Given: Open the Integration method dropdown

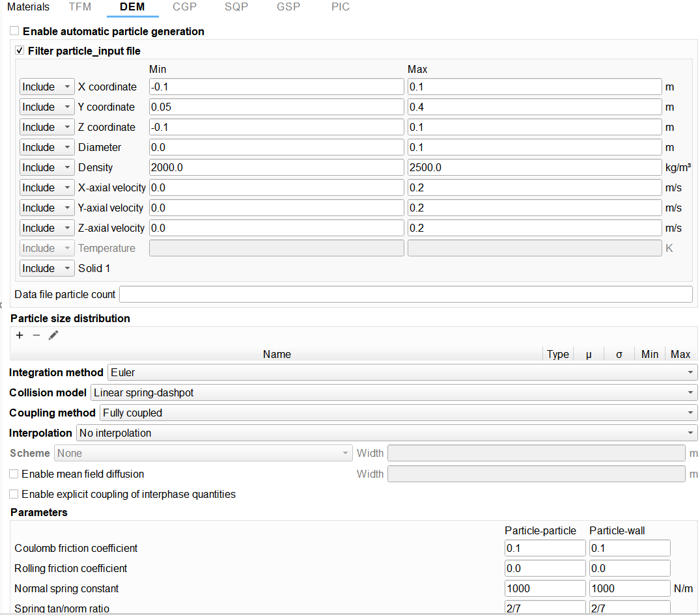Looking at the screenshot, I should point(401,372).
